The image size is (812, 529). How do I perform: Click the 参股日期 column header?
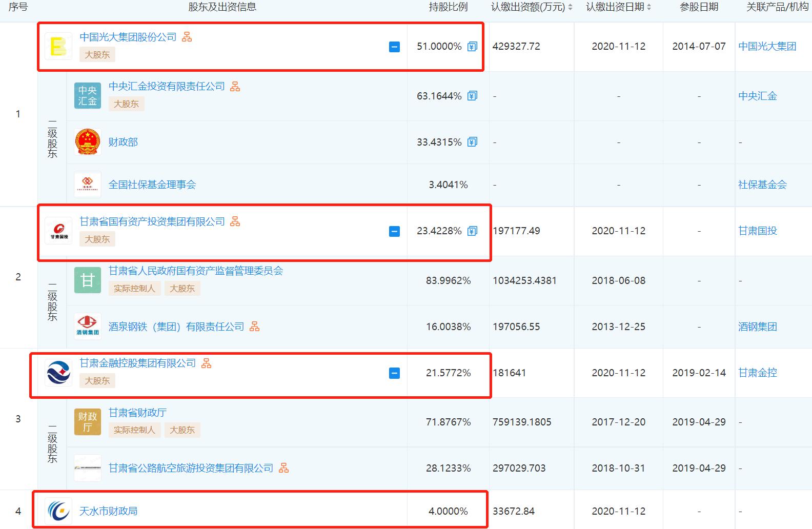tap(699, 7)
